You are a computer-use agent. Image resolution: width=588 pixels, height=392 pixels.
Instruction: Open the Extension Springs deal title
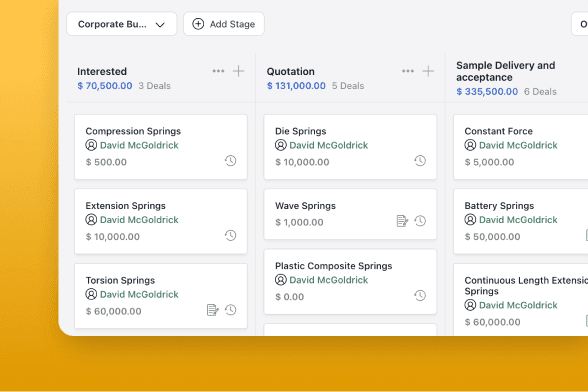click(125, 206)
